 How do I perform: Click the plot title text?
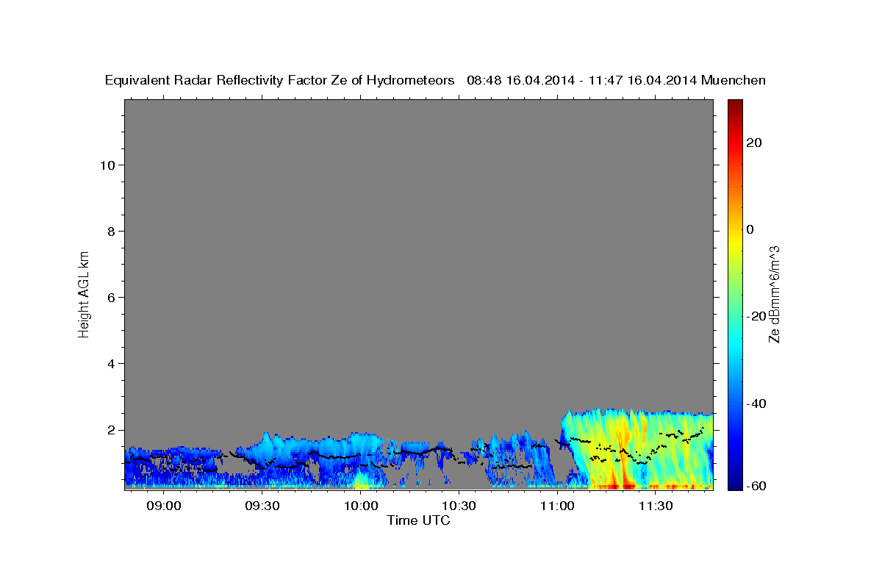point(435,80)
